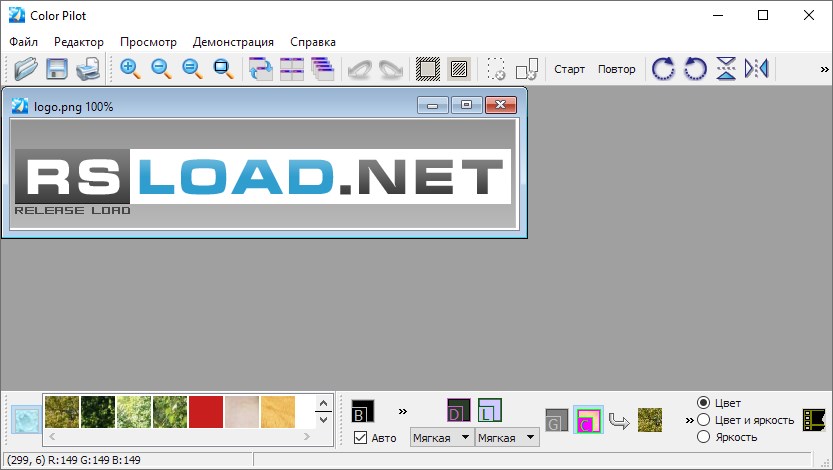Viewport: 833px width, 470px height.
Task: Rotate image clockwise
Action: [663, 69]
